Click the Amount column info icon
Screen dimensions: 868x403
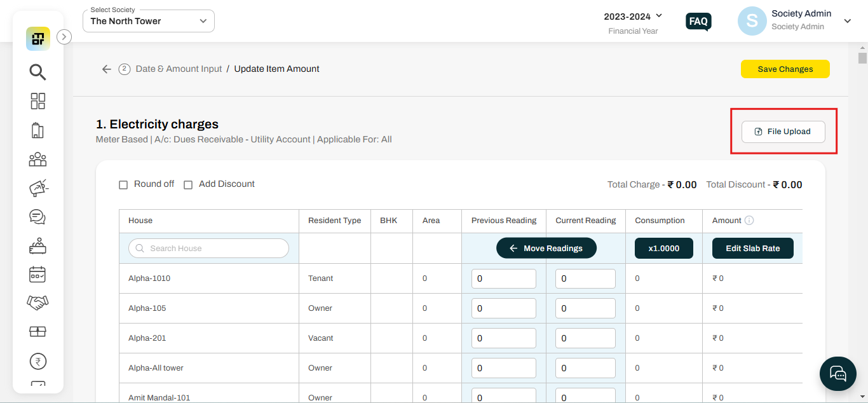click(x=749, y=221)
